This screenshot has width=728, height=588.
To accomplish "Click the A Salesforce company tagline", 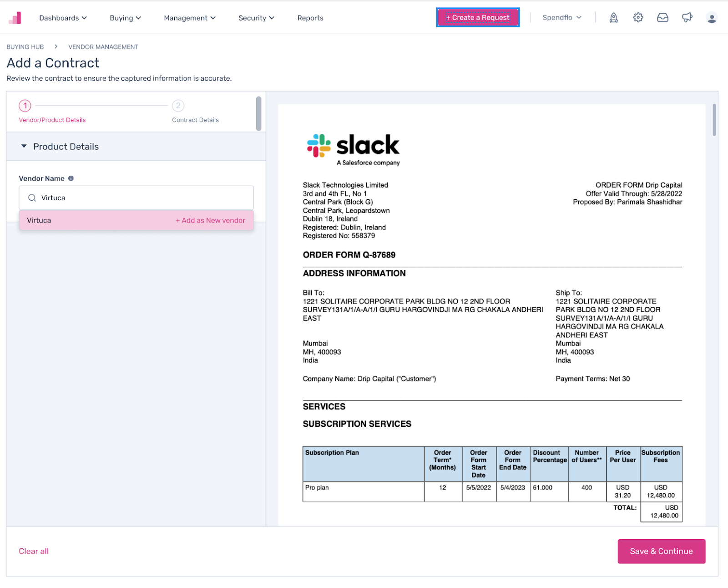I will pos(368,162).
